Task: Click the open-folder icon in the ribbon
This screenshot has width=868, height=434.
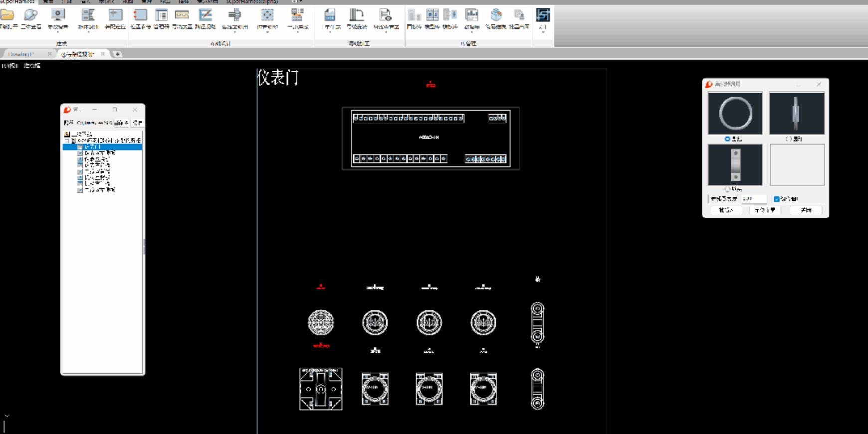Action: 7,15
